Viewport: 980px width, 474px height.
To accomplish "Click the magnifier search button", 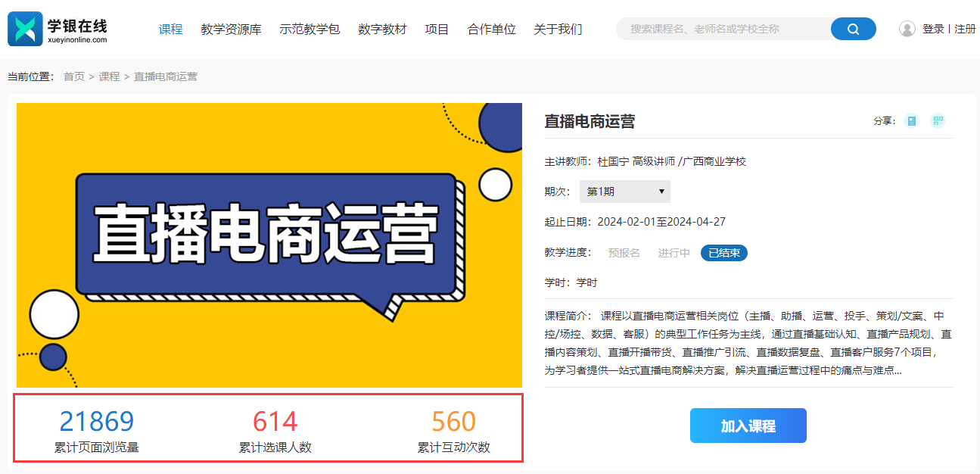I will coord(853,29).
